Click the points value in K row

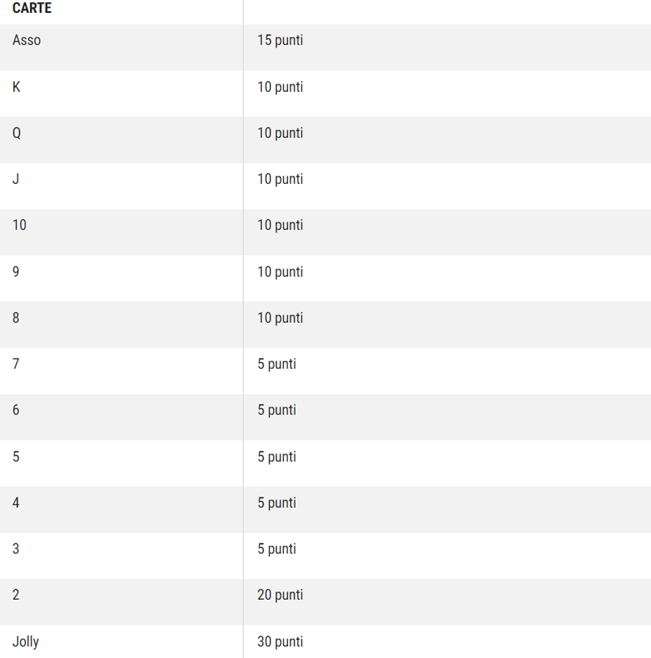pyautogui.click(x=280, y=87)
